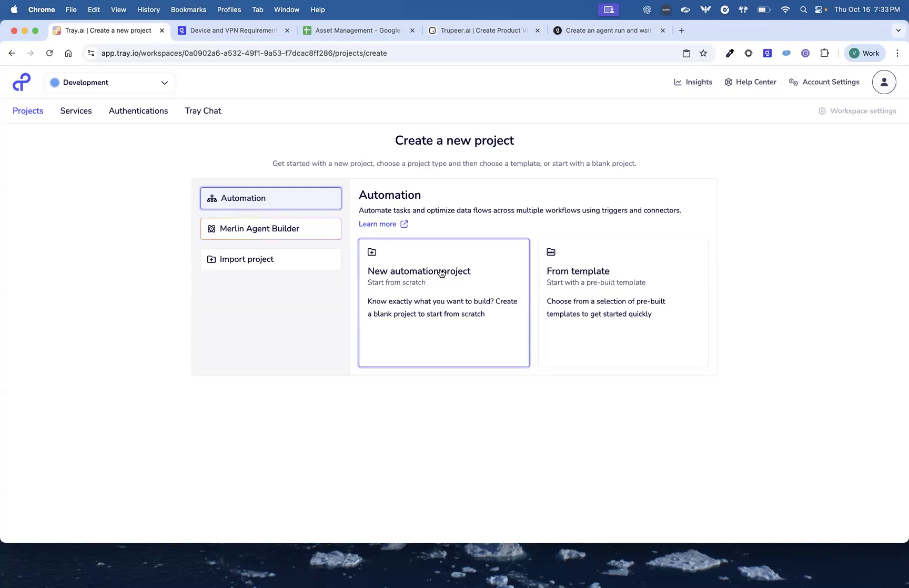Screen dimensions: 909x588
Task: Choose the From template card
Action: click(x=623, y=303)
